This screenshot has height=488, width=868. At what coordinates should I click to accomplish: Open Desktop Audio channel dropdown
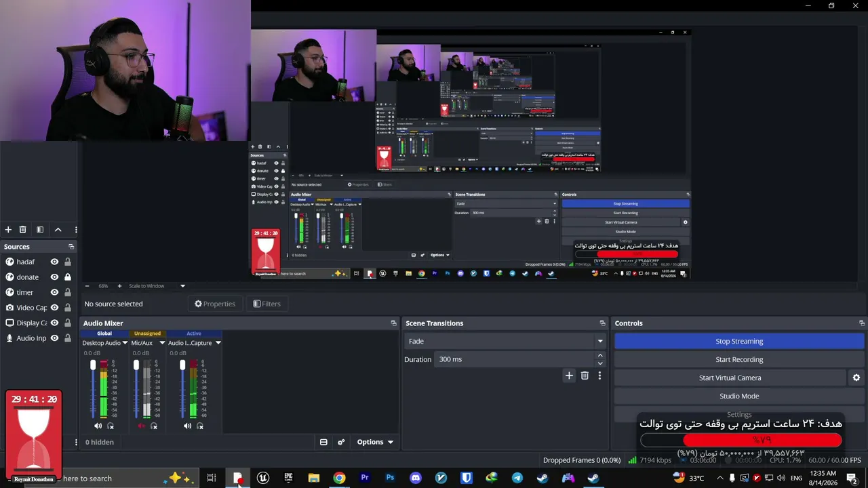tap(125, 343)
